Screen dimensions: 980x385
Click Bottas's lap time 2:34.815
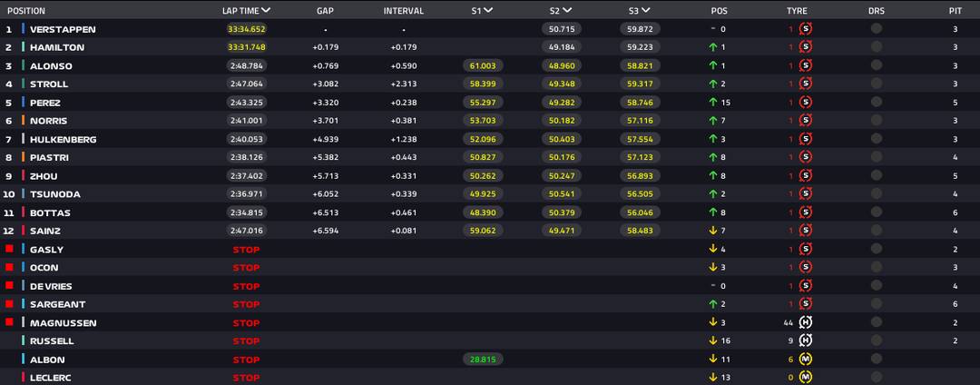click(x=246, y=212)
